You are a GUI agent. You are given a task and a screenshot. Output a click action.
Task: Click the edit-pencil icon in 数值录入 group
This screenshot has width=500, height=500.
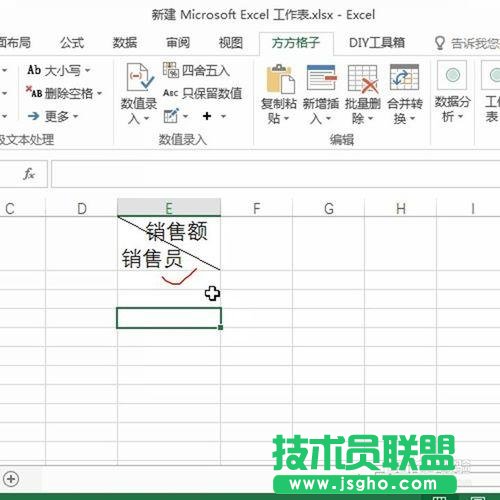point(171,116)
